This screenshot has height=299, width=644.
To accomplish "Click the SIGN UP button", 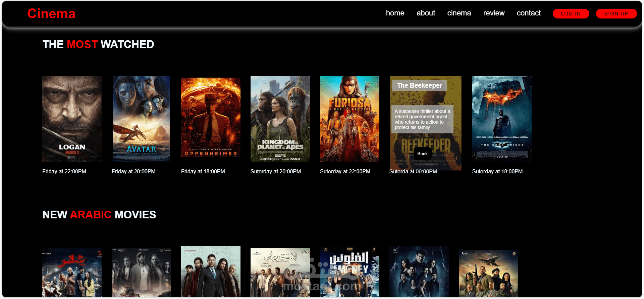I will [x=616, y=14].
